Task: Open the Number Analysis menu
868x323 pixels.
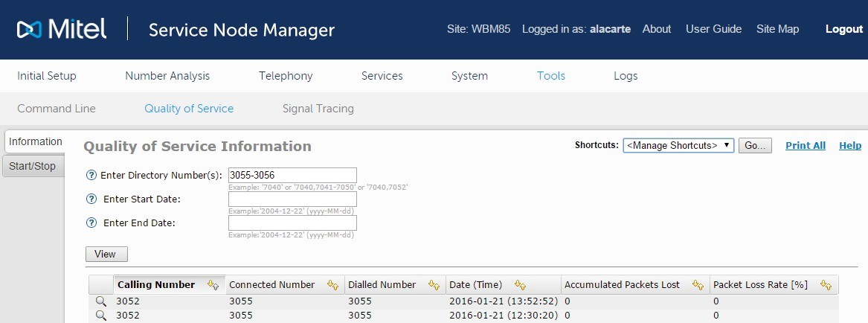Action: click(167, 76)
